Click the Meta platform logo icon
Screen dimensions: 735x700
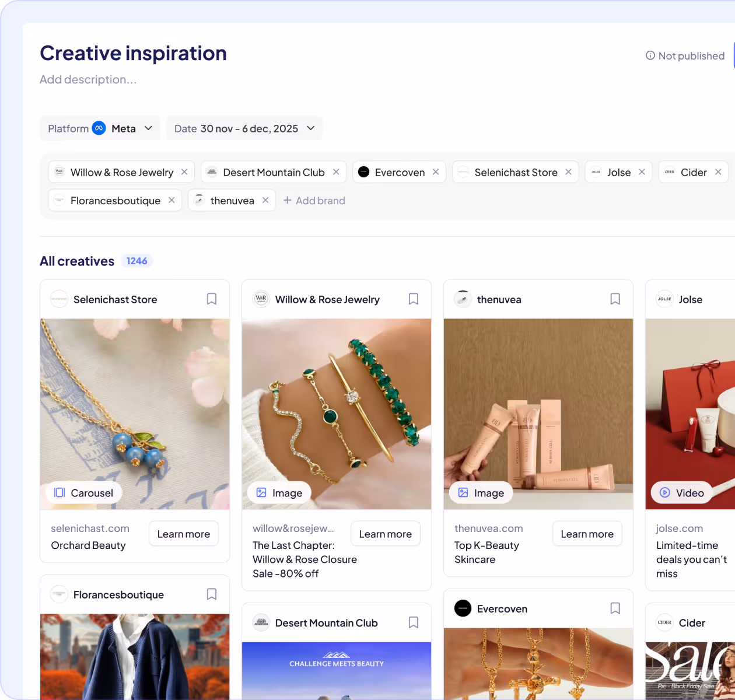[99, 128]
